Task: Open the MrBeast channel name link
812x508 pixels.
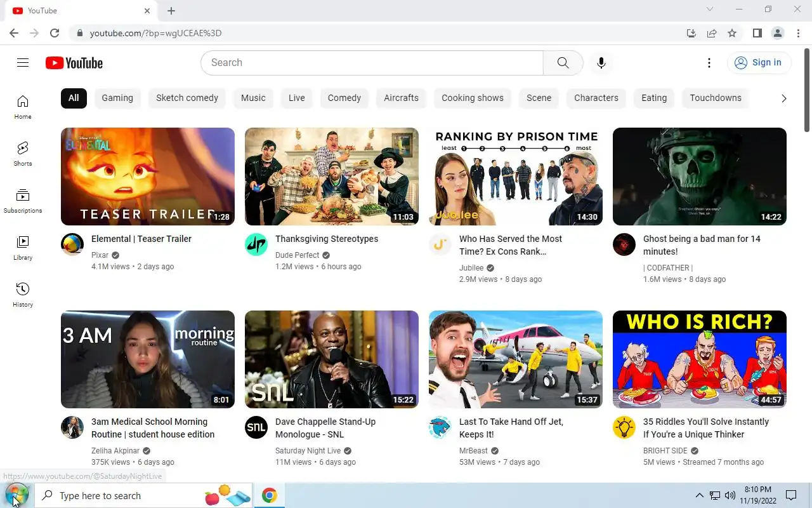Action: 473,451
